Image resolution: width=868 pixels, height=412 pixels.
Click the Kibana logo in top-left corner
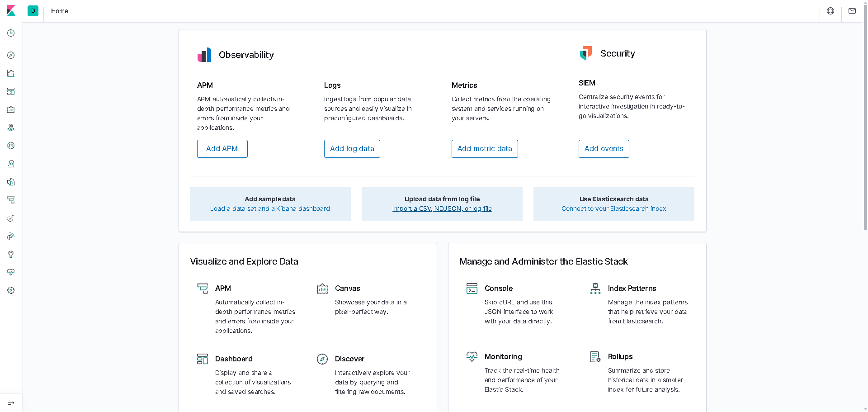11,11
